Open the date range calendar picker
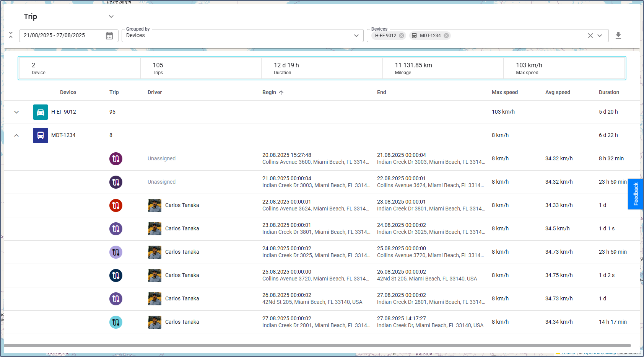This screenshot has width=644, height=357. tap(109, 36)
